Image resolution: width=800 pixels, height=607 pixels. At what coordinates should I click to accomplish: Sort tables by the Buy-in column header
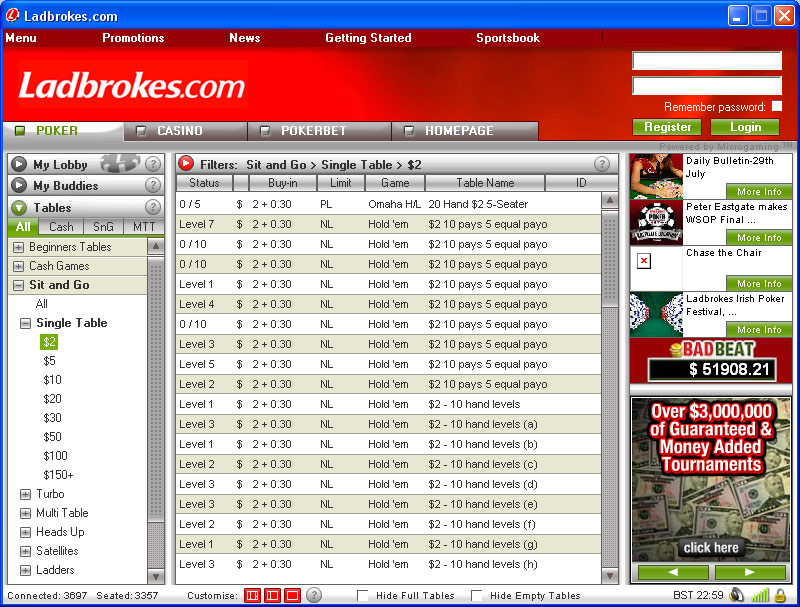coord(283,183)
